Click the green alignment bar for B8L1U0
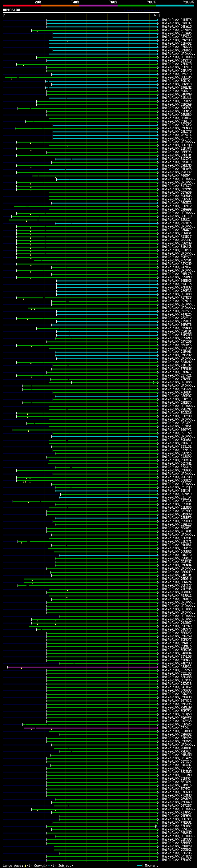 coord(82,78)
